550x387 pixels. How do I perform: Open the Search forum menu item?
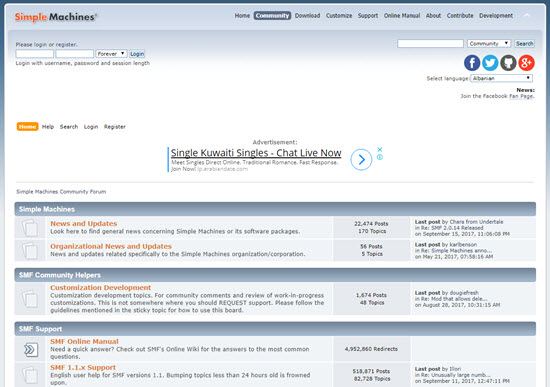[x=69, y=127]
